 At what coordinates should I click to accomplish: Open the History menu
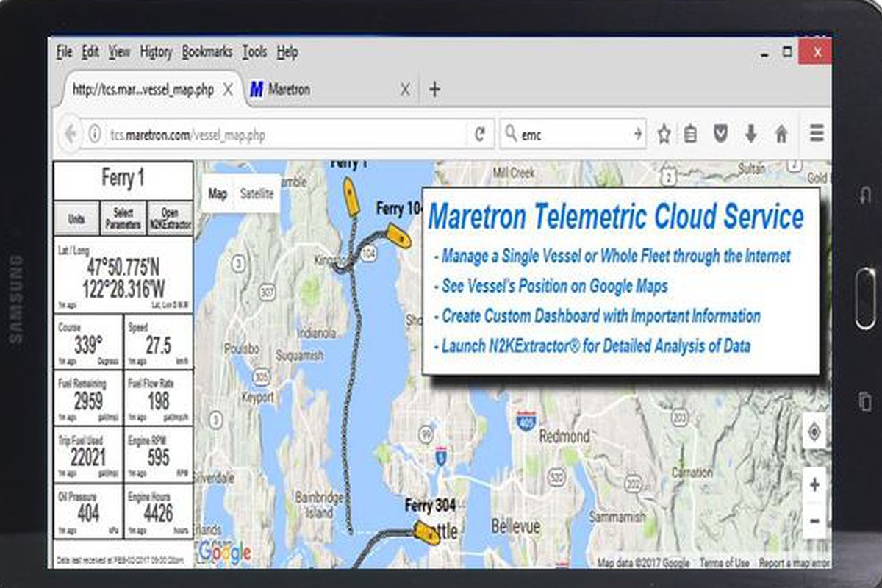pos(156,52)
